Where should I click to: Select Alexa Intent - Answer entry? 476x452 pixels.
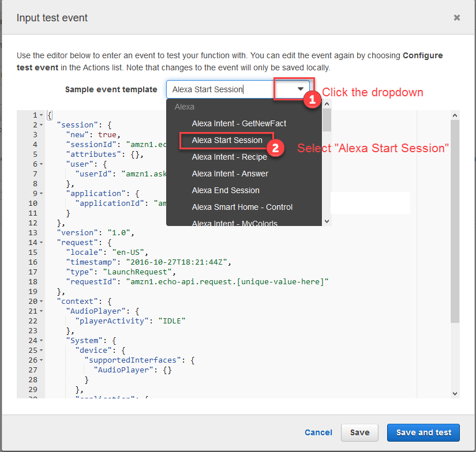(230, 174)
